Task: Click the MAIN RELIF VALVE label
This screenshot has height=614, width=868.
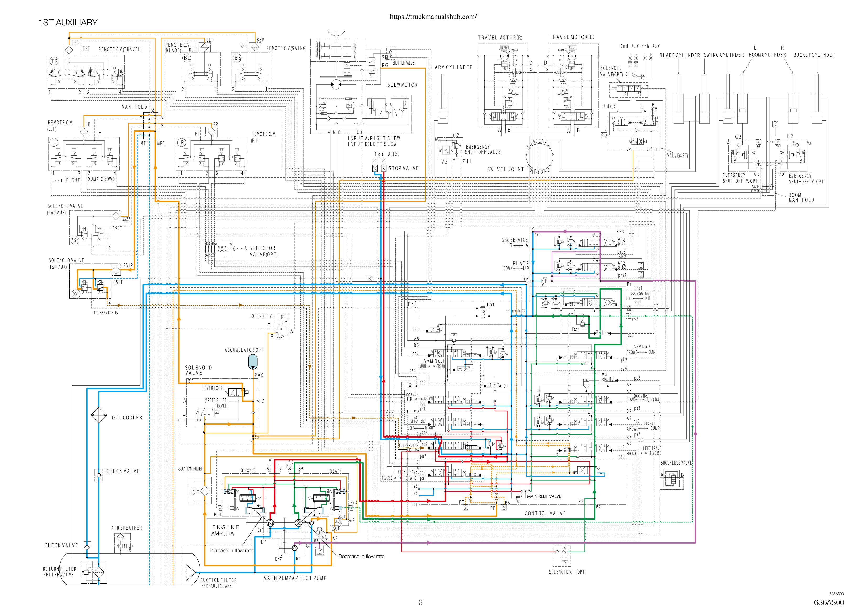Action: point(544,496)
